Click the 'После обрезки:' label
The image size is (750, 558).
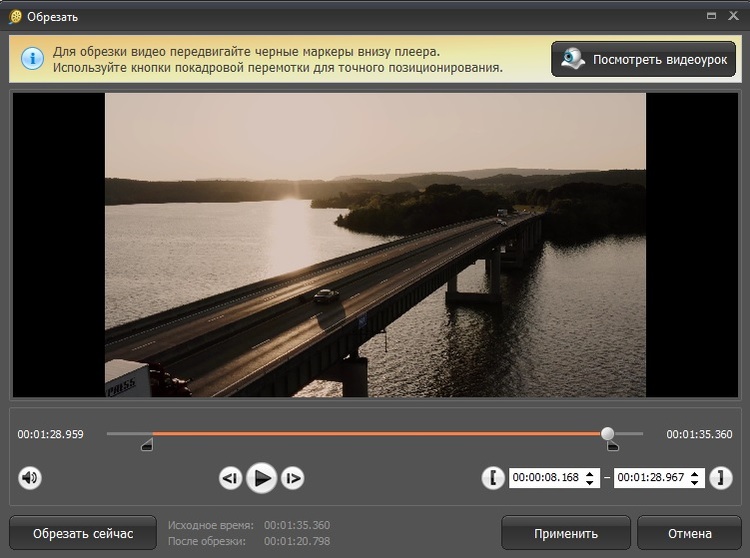point(207,541)
